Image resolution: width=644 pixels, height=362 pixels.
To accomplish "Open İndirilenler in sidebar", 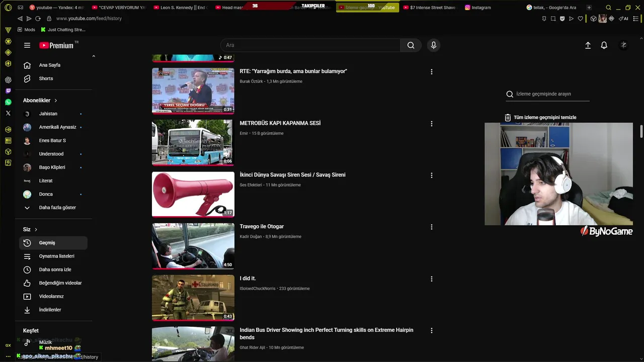I will 53,310.
